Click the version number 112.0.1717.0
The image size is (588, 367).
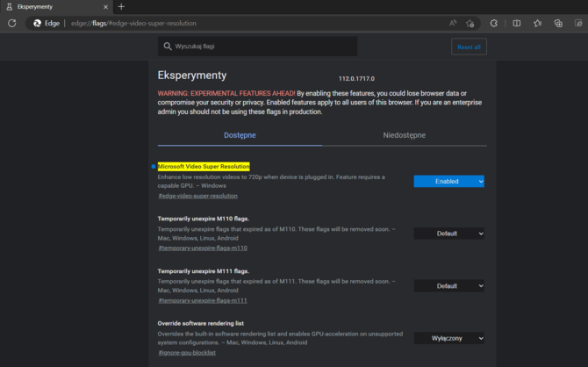[356, 78]
